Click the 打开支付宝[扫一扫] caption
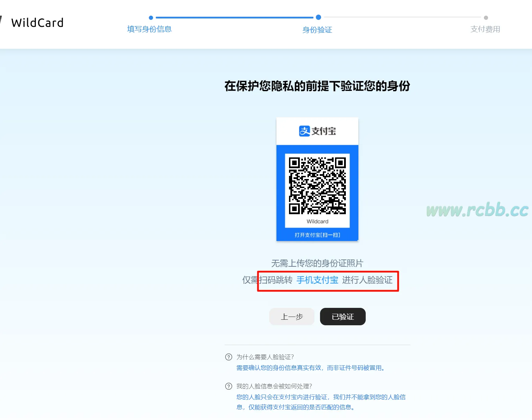The image size is (532, 420). [x=317, y=235]
